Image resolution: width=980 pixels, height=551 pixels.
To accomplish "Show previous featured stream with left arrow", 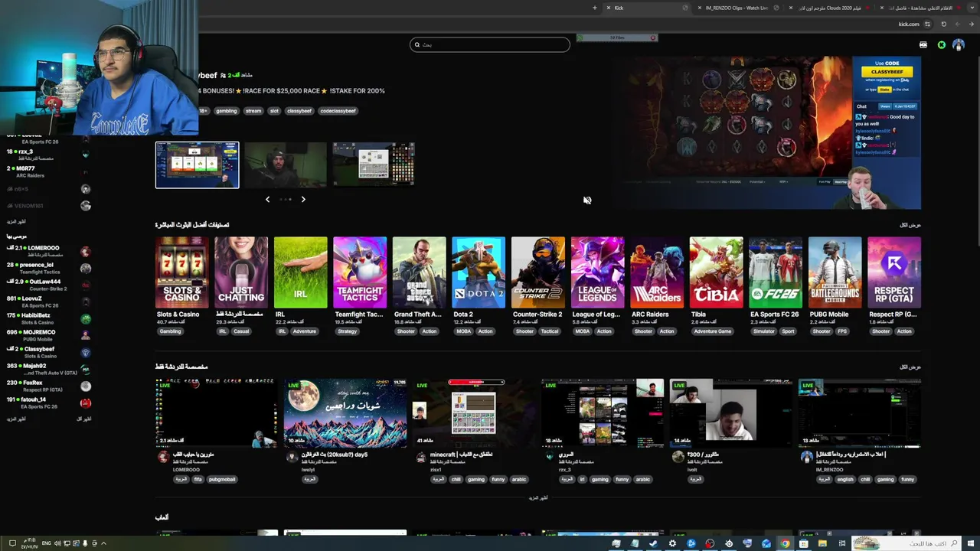I will (x=267, y=200).
